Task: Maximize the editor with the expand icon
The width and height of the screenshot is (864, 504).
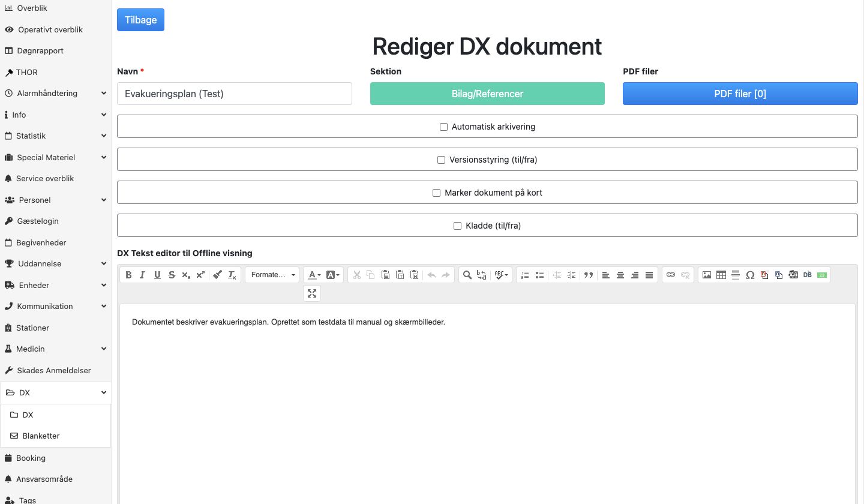Action: click(x=312, y=293)
